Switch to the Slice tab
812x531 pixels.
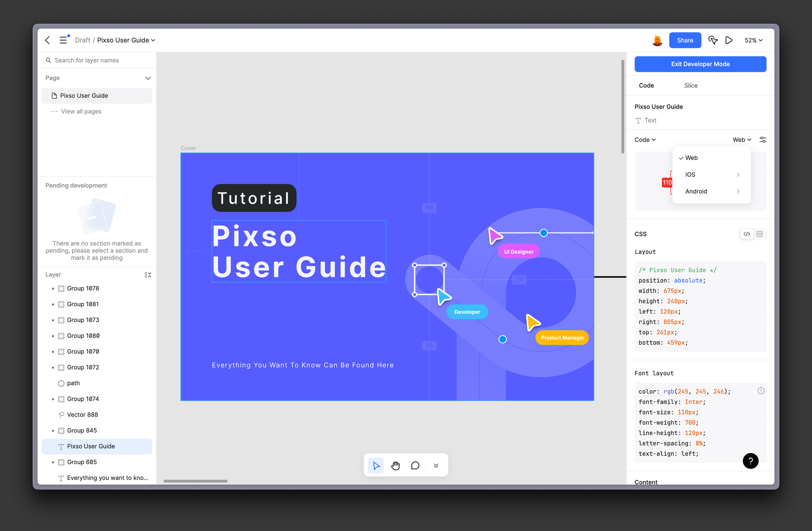(x=690, y=85)
